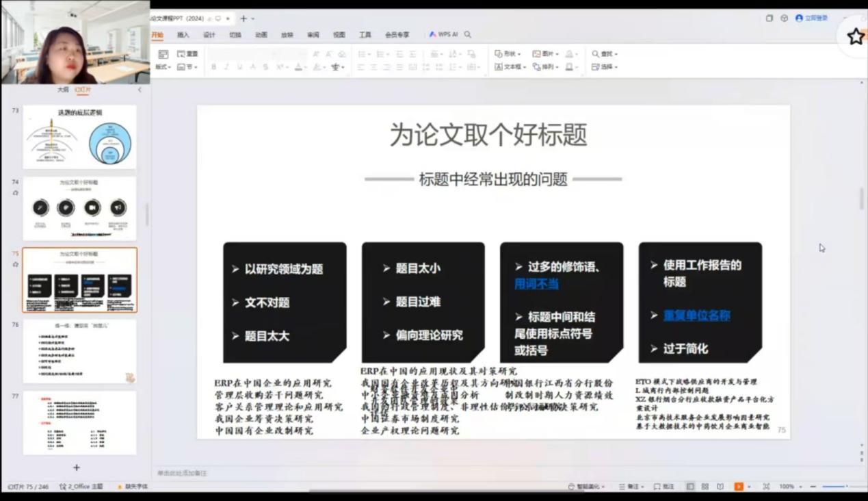Screen dimensions: 868x501
Task: Select slide 74 thumbnail
Action: 80,209
